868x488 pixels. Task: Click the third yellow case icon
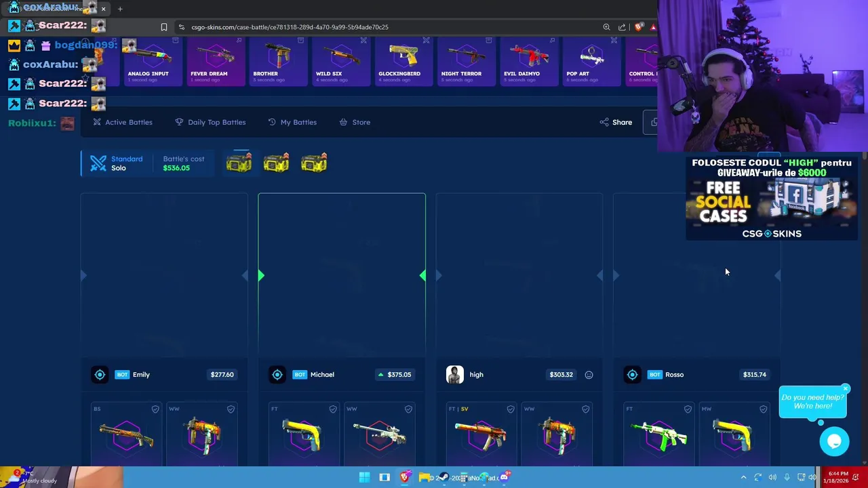click(314, 163)
